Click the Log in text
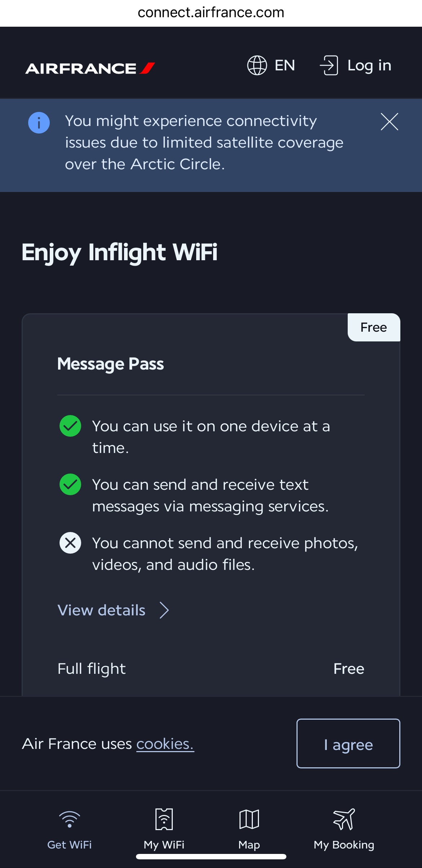The image size is (422, 868). point(369,65)
